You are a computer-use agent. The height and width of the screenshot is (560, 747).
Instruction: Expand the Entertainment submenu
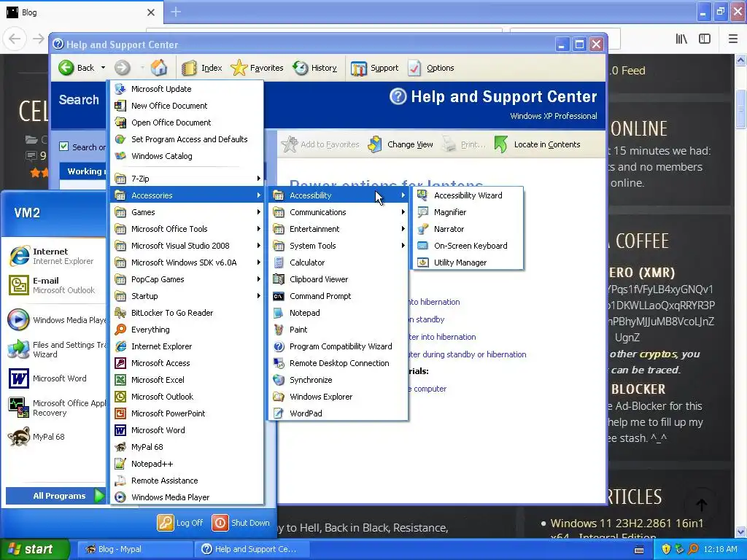[x=338, y=228]
